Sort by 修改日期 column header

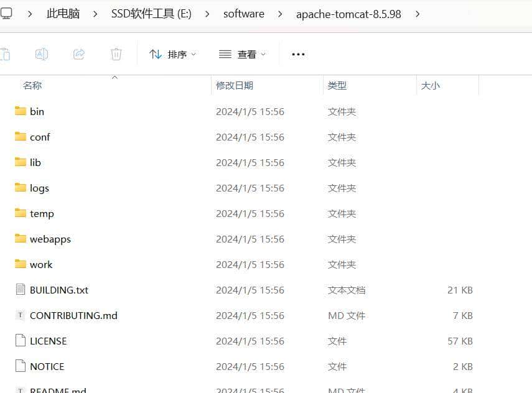[x=235, y=86]
